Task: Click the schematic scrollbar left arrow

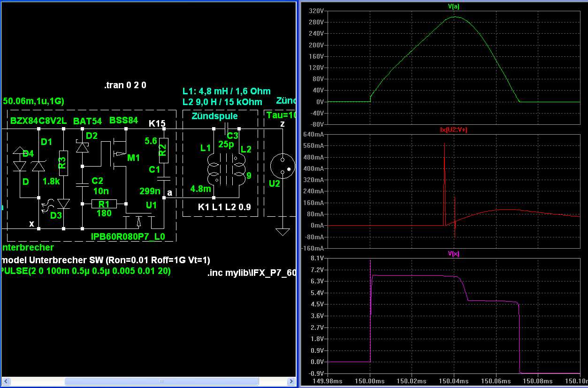Action: [x=6, y=380]
